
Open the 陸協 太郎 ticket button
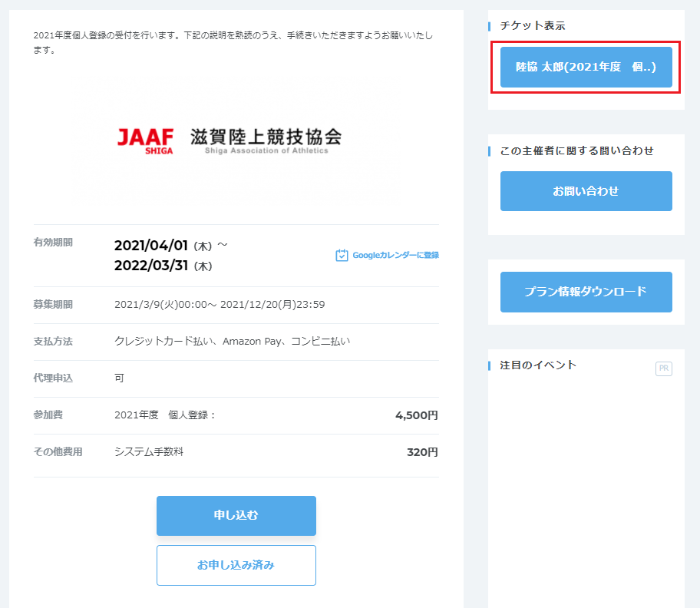[x=586, y=67]
